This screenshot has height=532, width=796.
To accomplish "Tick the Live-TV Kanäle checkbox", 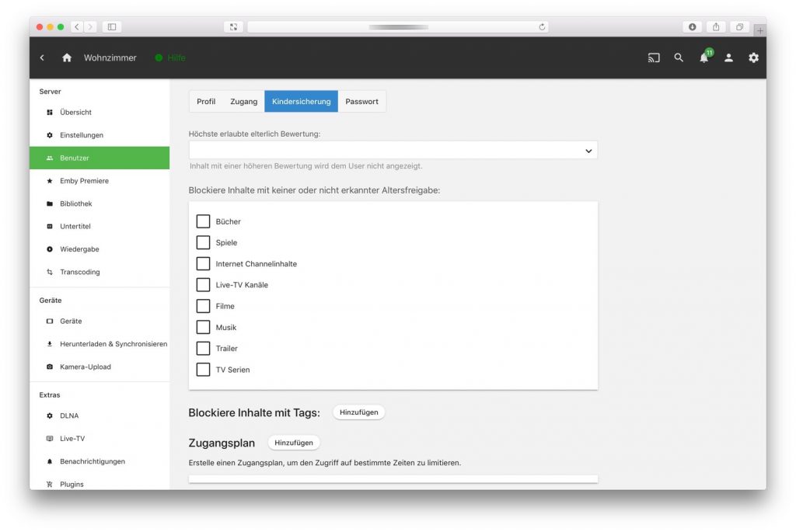I will click(x=203, y=284).
